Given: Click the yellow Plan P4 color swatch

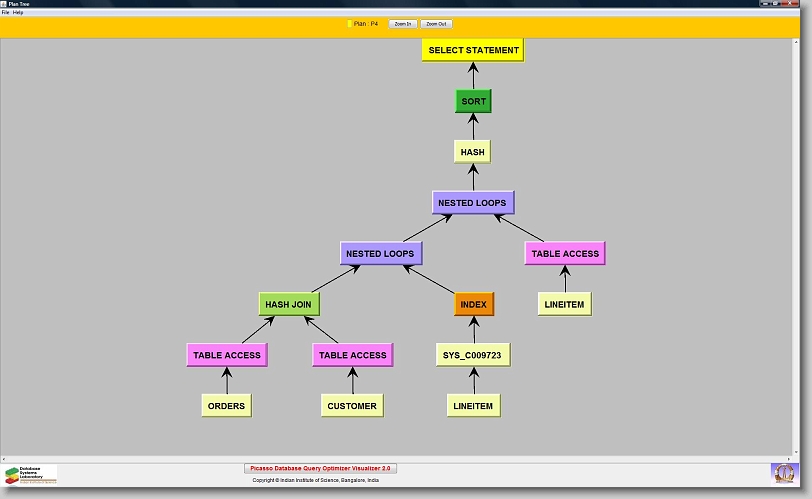Looking at the screenshot, I should click(349, 23).
